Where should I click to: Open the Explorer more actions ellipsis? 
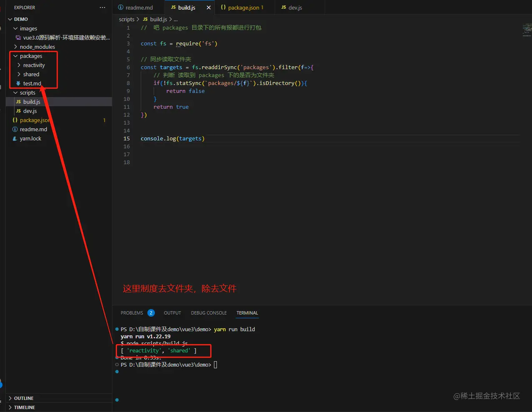click(x=102, y=7)
